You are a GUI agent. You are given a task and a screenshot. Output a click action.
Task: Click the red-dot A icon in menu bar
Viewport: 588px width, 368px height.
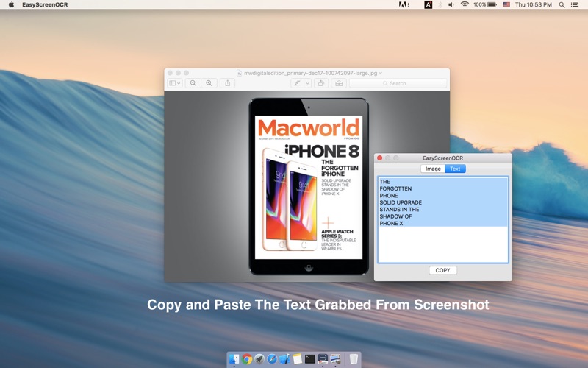point(429,4)
